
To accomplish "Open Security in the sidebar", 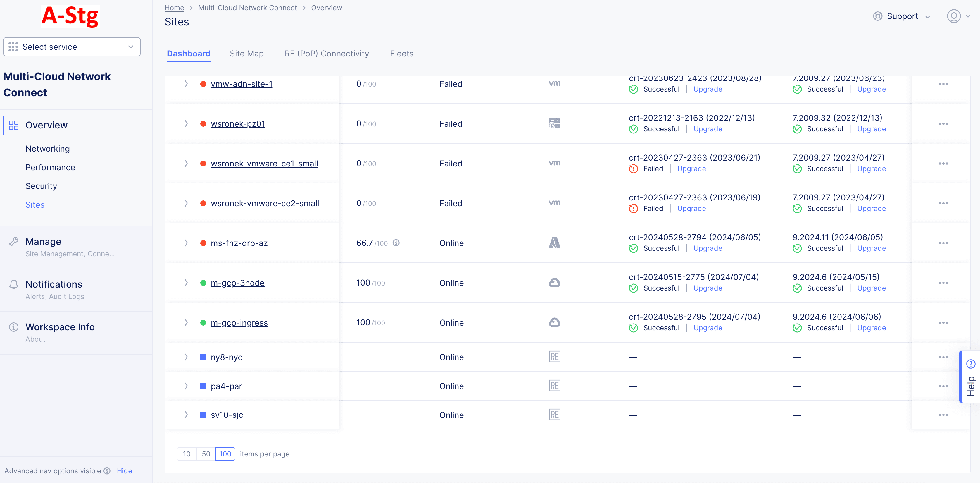I will pyautogui.click(x=41, y=186).
